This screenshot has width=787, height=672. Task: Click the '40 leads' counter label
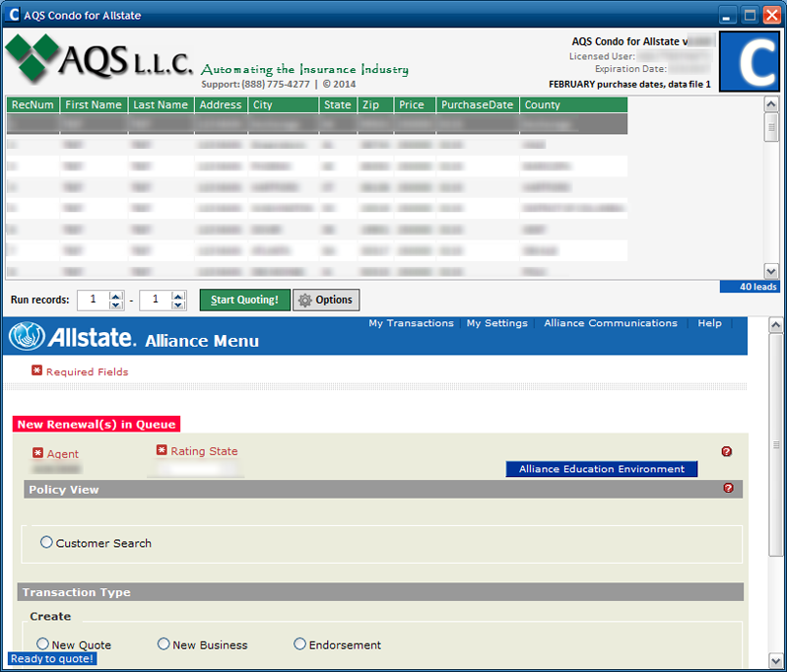point(751,287)
